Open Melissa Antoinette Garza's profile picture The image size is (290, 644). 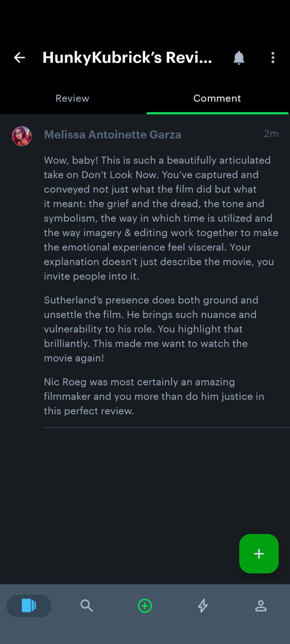22,136
